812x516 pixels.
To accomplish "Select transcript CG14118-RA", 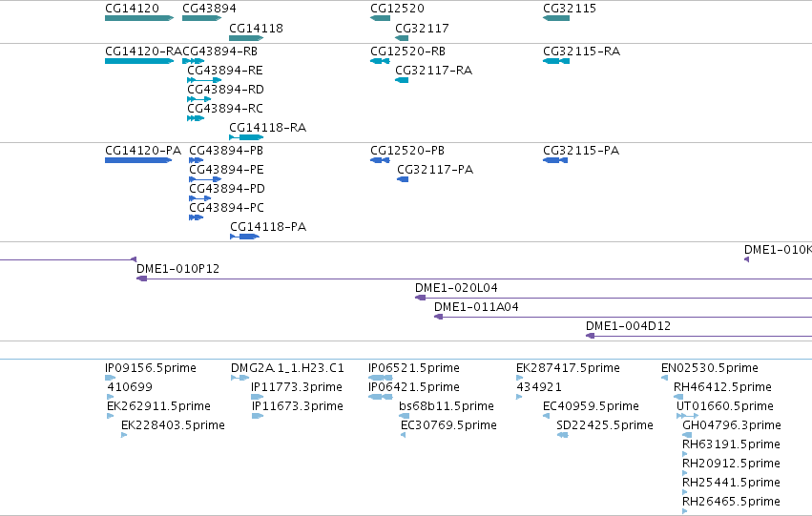I will [x=246, y=137].
